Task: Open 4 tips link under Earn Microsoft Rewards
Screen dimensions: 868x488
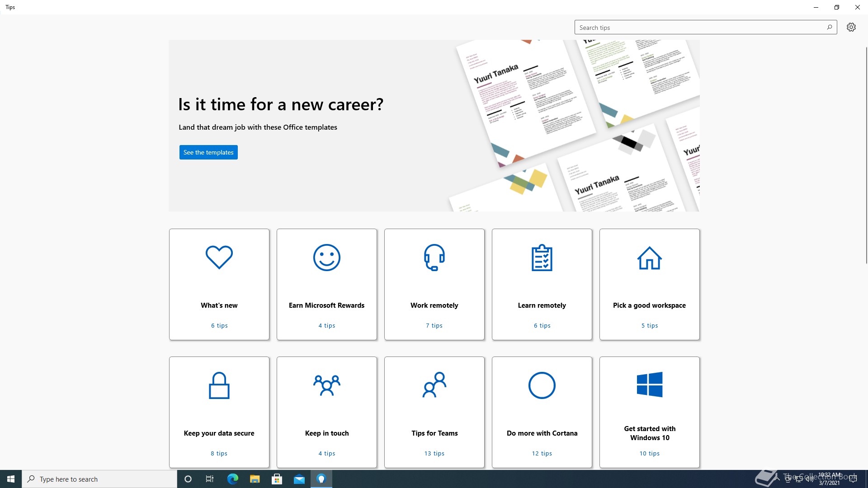Action: pos(327,325)
